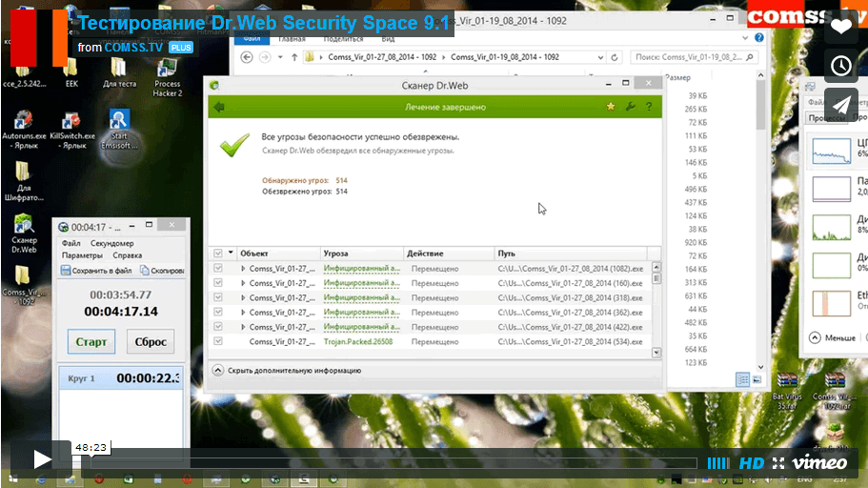Open dropdown arrow beside the header checkbox
The width and height of the screenshot is (868, 488).
[x=231, y=254]
